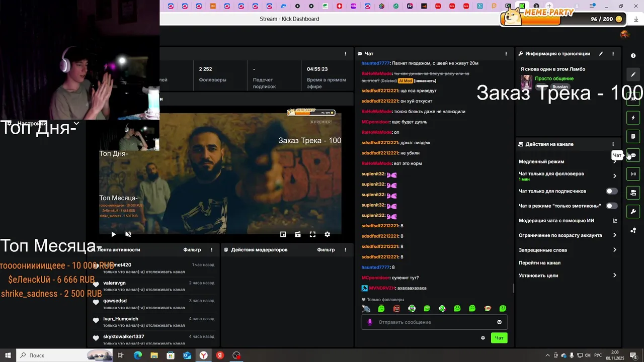
Task: Click the three-dots cluster sidebar icon
Action: [633, 230]
